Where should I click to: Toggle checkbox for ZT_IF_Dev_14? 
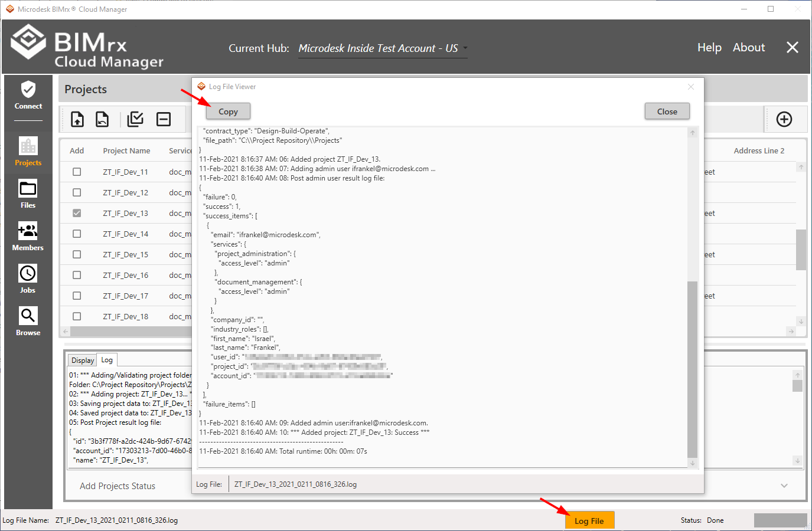pos(77,234)
